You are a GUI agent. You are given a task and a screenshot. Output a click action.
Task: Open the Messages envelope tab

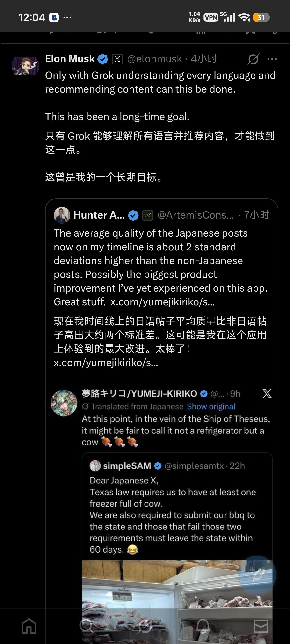click(x=261, y=626)
